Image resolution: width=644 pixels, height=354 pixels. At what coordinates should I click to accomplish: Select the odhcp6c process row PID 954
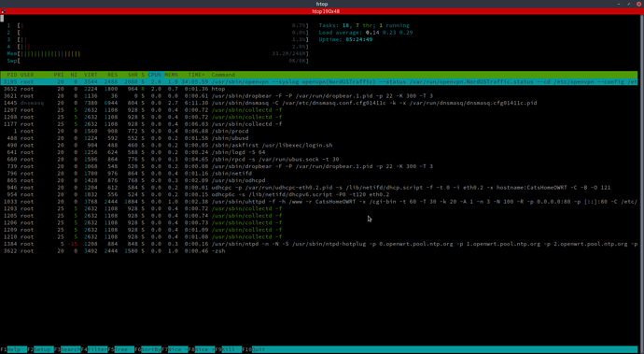point(318,194)
